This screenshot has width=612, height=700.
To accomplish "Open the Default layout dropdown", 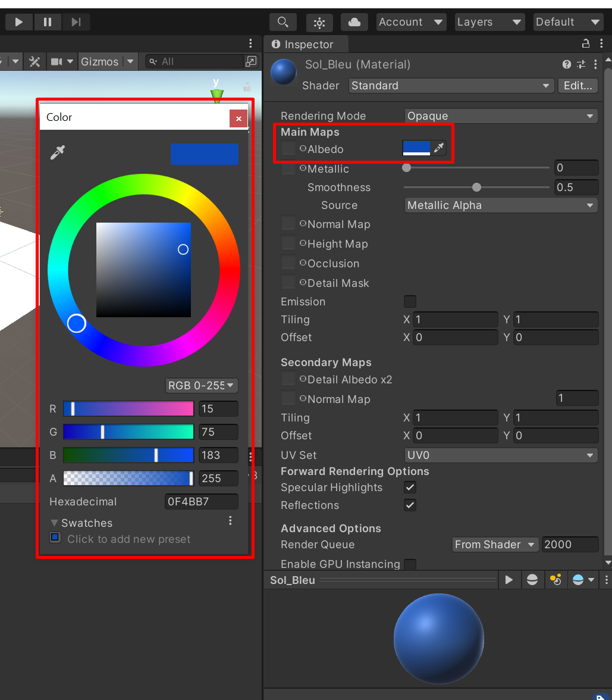I will (569, 22).
